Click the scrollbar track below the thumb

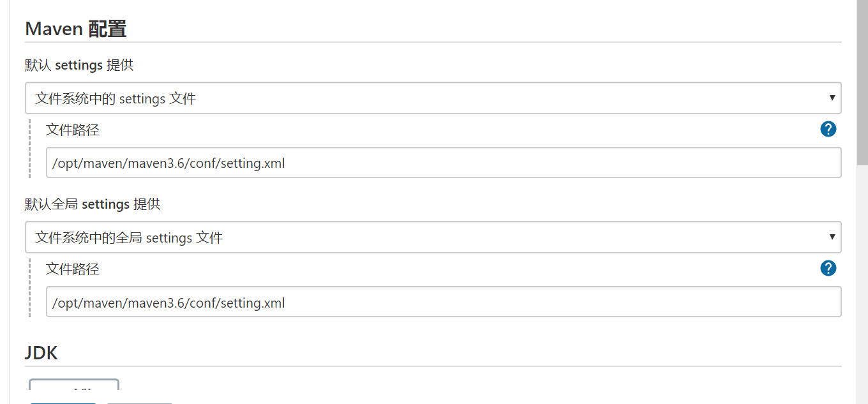point(862,284)
